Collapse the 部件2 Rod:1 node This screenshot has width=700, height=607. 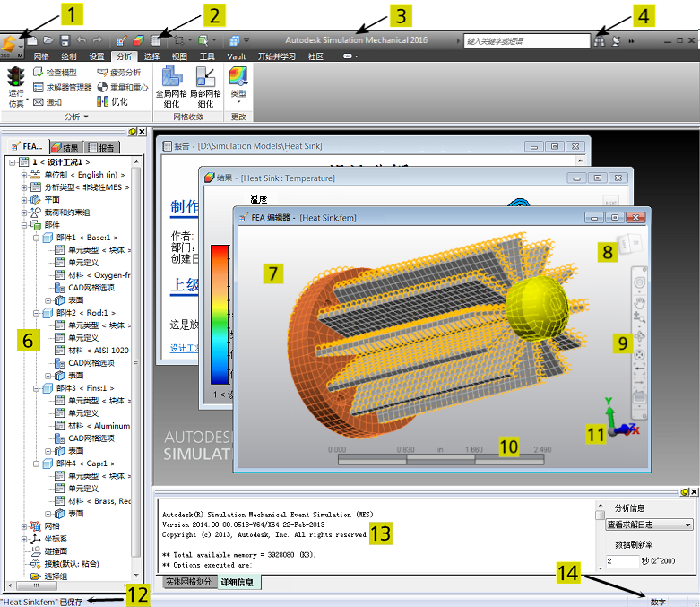(36, 313)
